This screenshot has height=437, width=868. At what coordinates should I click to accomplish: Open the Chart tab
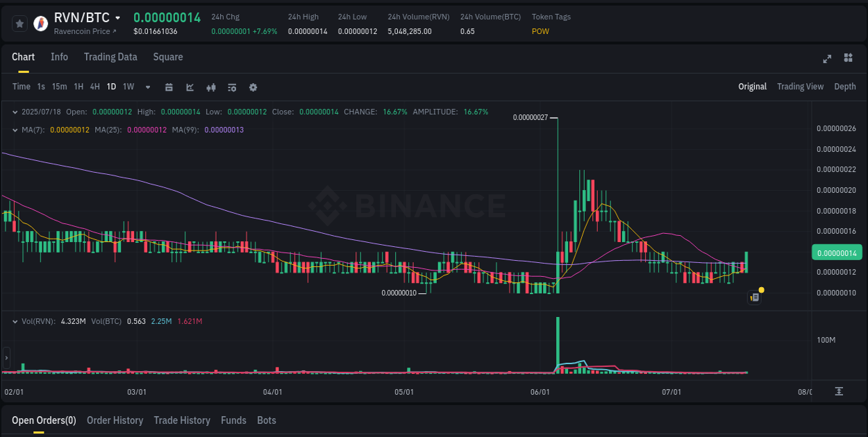(x=24, y=57)
